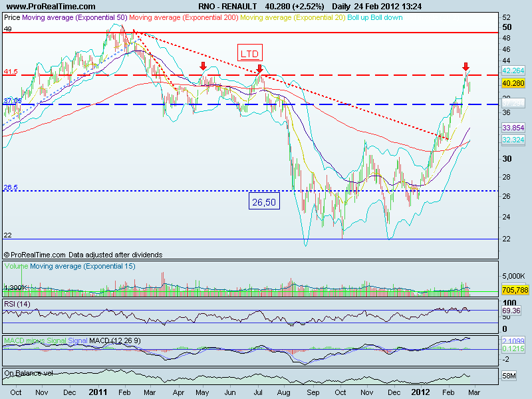Image resolution: width=532 pixels, height=399 pixels.
Task: Select the MACD minus Signal legend label
Action: [35, 340]
